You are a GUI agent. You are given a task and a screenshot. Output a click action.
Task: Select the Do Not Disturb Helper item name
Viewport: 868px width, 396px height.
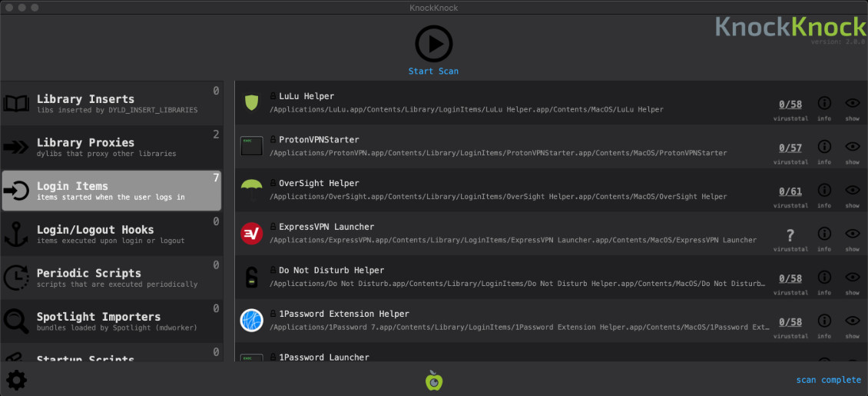(x=331, y=270)
